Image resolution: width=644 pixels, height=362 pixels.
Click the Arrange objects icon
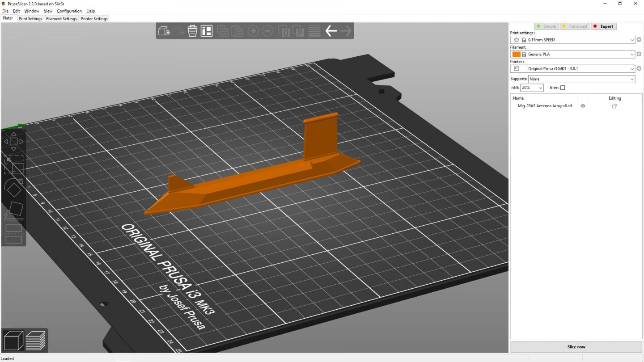[207, 31]
